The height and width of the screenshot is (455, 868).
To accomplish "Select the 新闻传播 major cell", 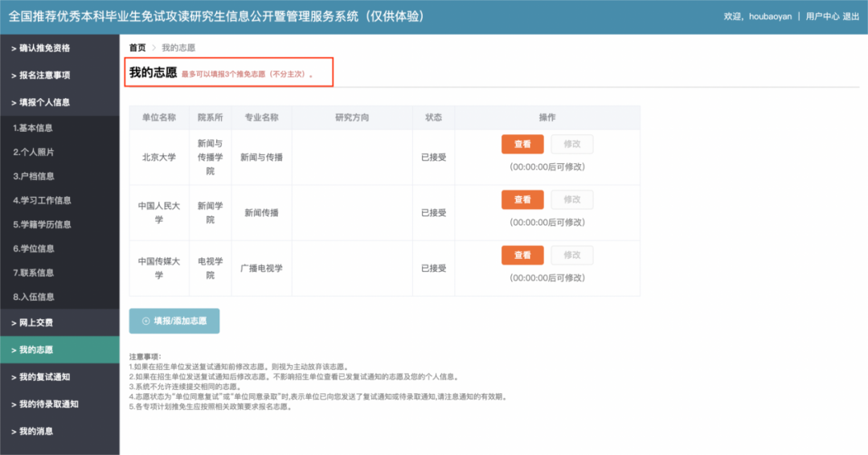I will (x=262, y=212).
